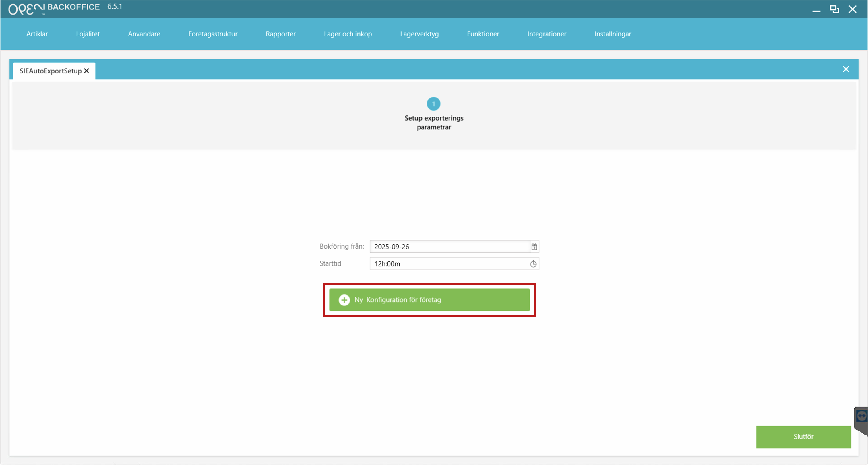The width and height of the screenshot is (868, 465).
Task: Open the Lojalitet menu
Action: [88, 34]
